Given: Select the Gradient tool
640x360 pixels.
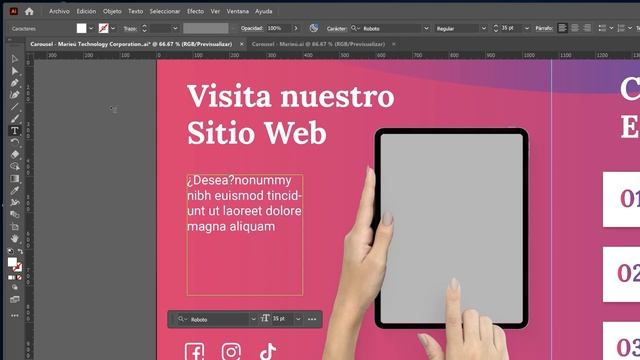Looking at the screenshot, I should pyautogui.click(x=14, y=178).
